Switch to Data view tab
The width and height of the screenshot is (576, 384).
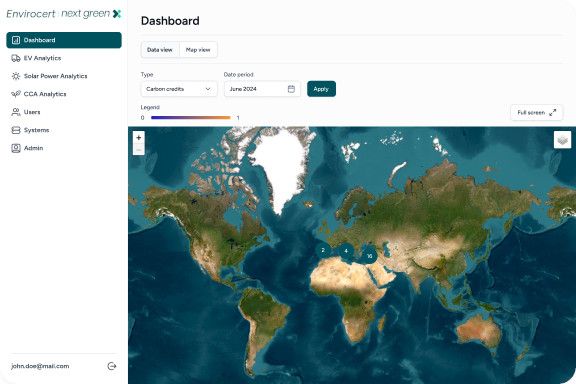pos(160,50)
